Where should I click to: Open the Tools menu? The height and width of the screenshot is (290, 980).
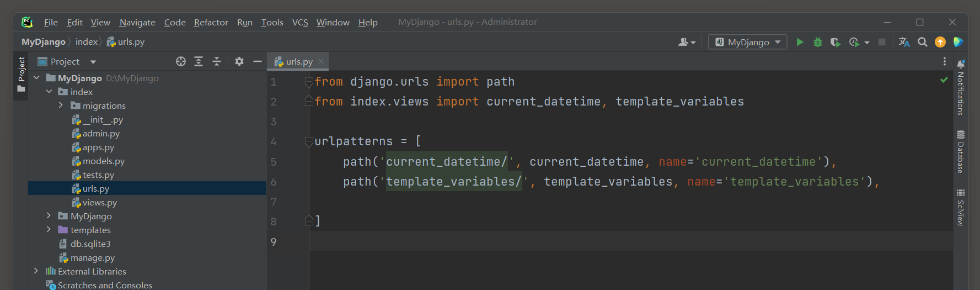tap(272, 22)
